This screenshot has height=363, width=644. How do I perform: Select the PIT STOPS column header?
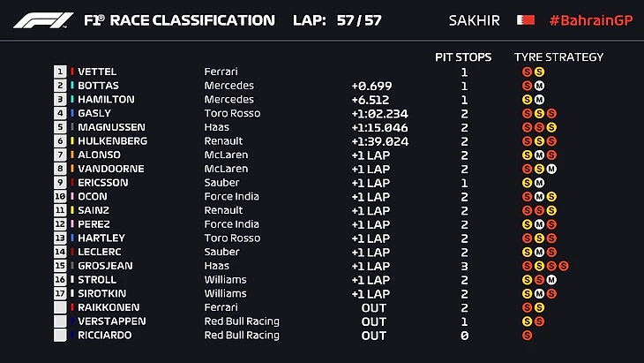tap(463, 57)
